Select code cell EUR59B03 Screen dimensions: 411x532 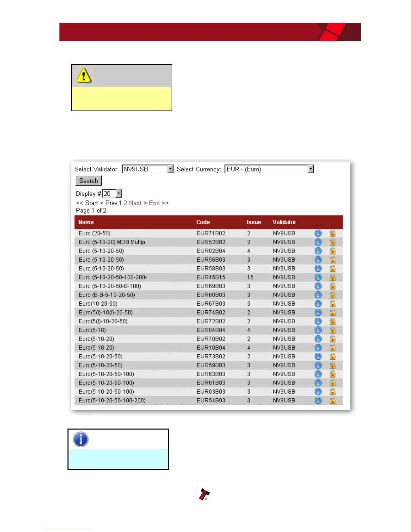(x=211, y=365)
